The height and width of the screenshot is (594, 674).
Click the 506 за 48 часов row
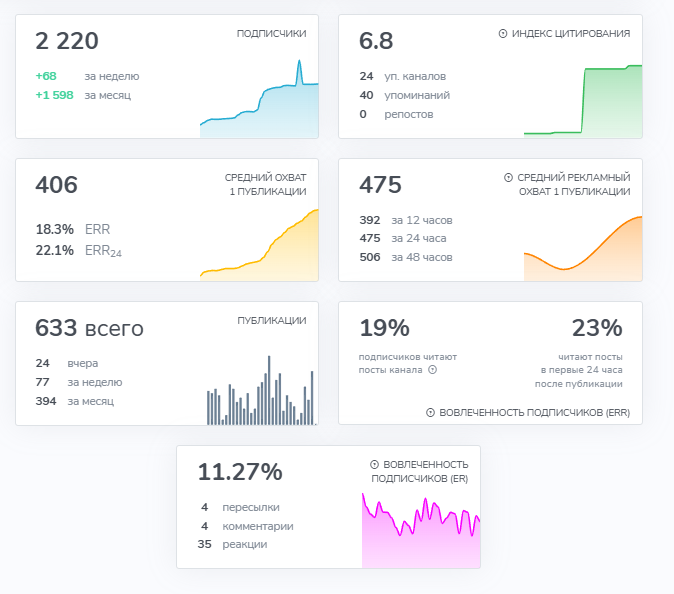pos(406,257)
